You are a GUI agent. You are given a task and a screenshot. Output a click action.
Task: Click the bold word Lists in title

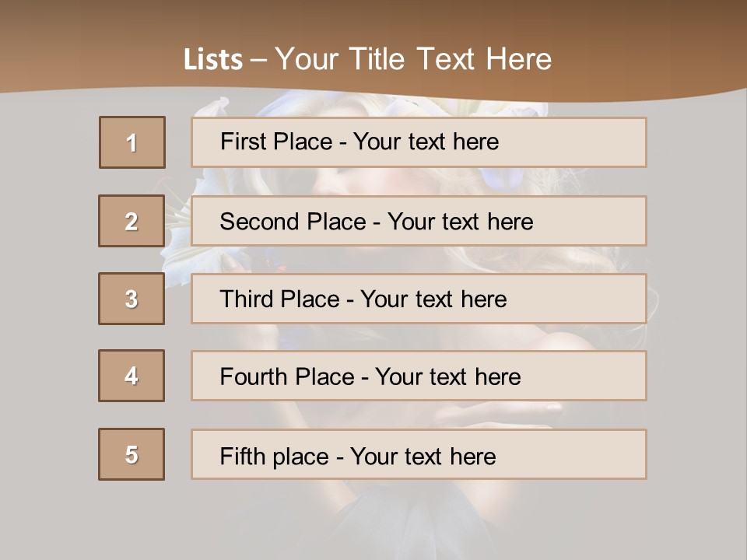212,60
